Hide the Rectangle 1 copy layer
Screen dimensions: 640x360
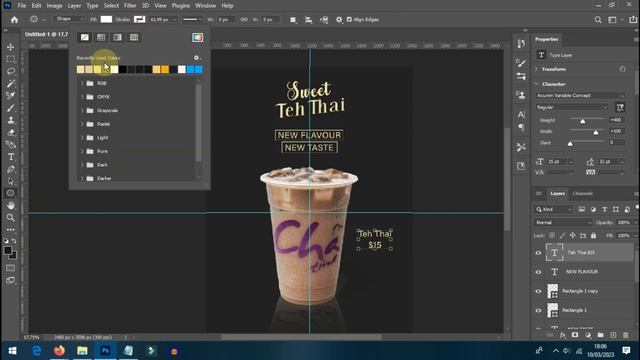click(538, 291)
